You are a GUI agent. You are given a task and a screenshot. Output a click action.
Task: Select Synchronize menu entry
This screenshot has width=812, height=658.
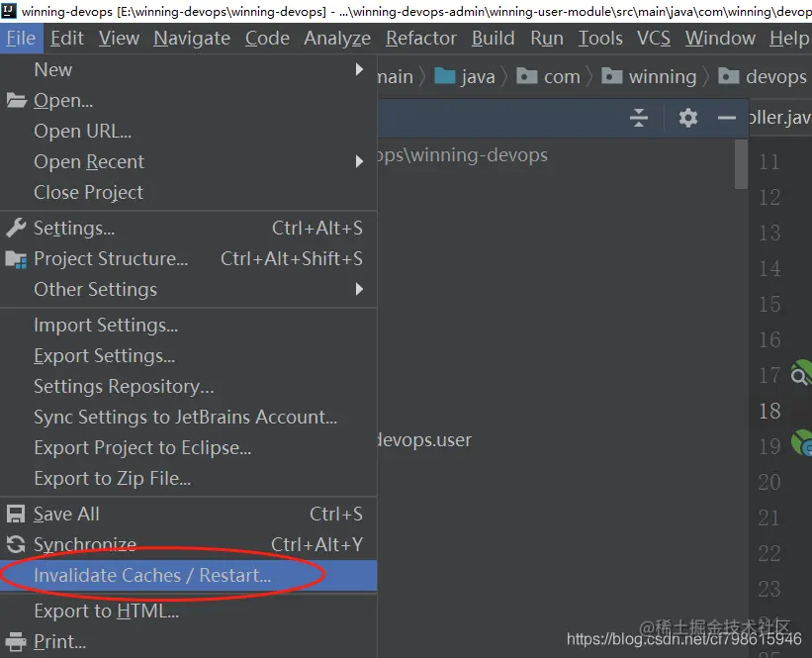189,544
